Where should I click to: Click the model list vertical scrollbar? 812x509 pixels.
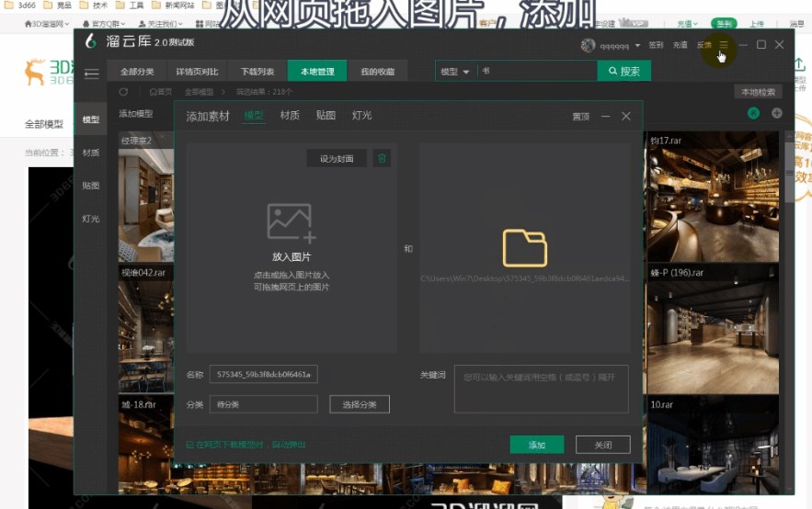[x=789, y=171]
